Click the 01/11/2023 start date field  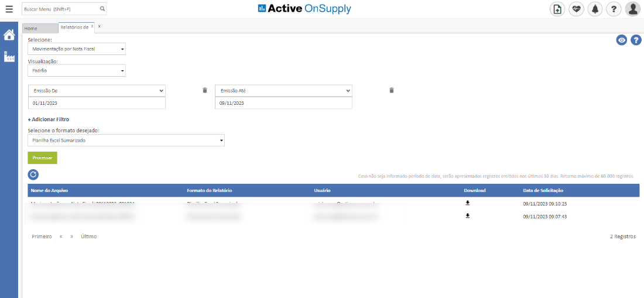coord(97,103)
